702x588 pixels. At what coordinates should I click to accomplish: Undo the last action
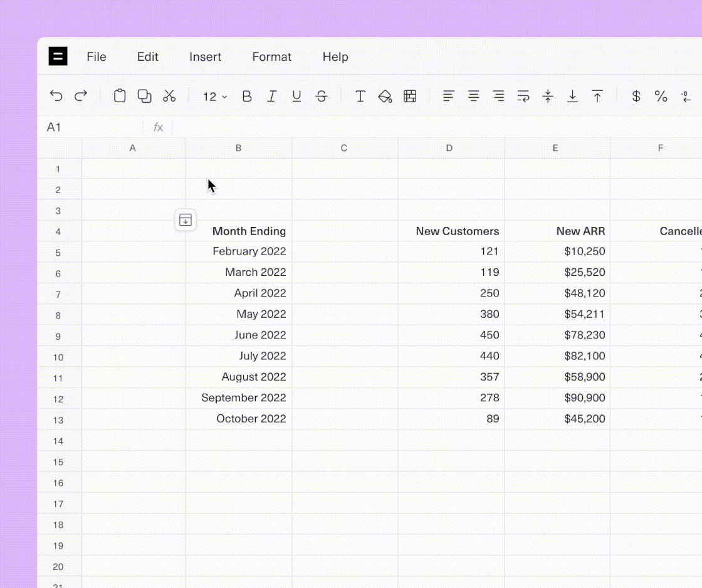(x=56, y=96)
